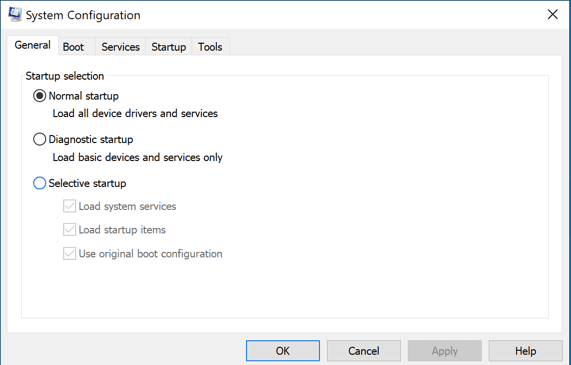Open Help for System Configuration
This screenshot has width=571, height=365.
click(x=525, y=351)
